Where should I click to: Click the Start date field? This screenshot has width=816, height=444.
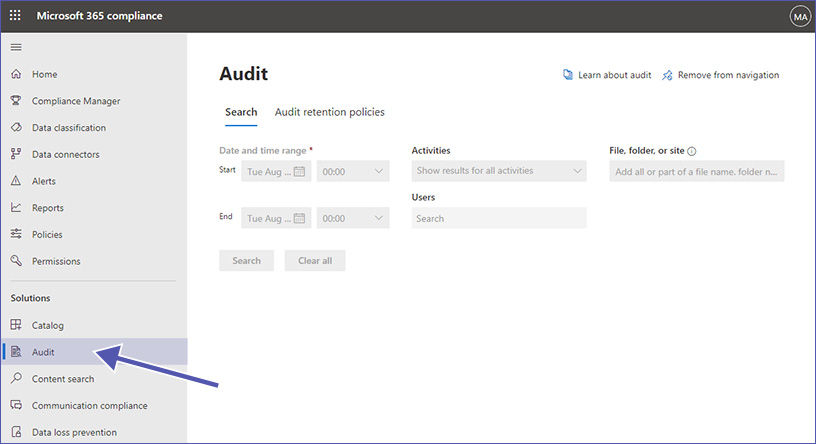point(276,171)
